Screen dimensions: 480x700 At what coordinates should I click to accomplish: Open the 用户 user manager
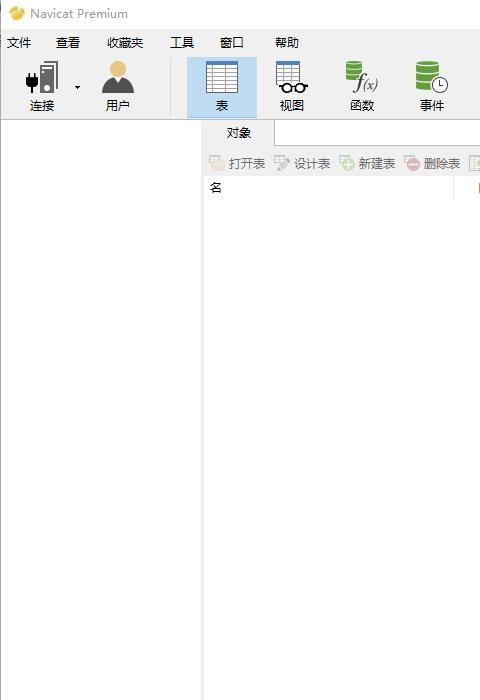click(x=118, y=87)
